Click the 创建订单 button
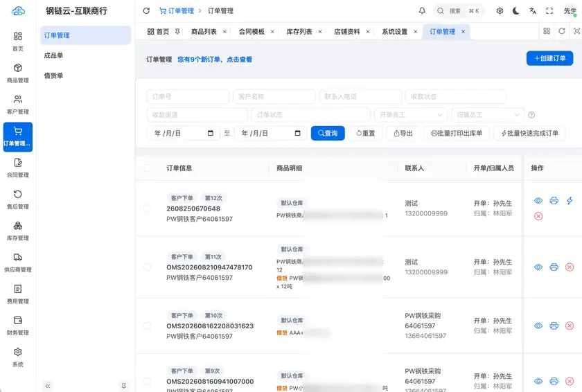 (549, 58)
